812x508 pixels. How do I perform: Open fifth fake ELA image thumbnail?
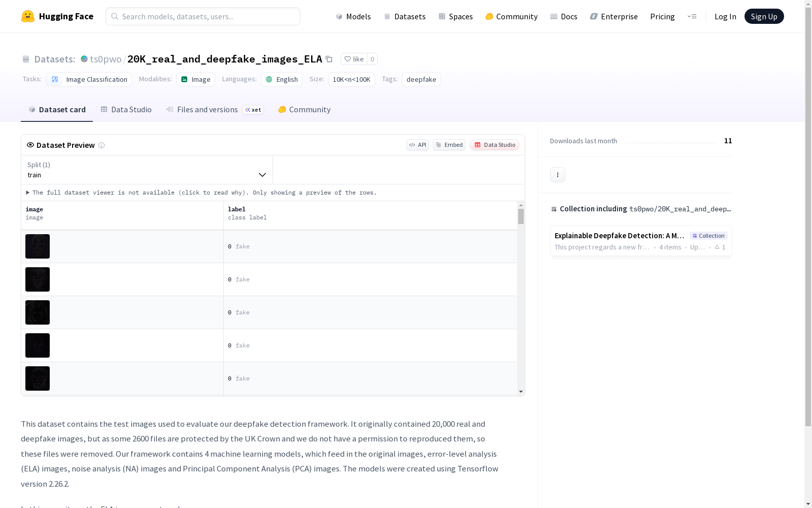click(38, 378)
